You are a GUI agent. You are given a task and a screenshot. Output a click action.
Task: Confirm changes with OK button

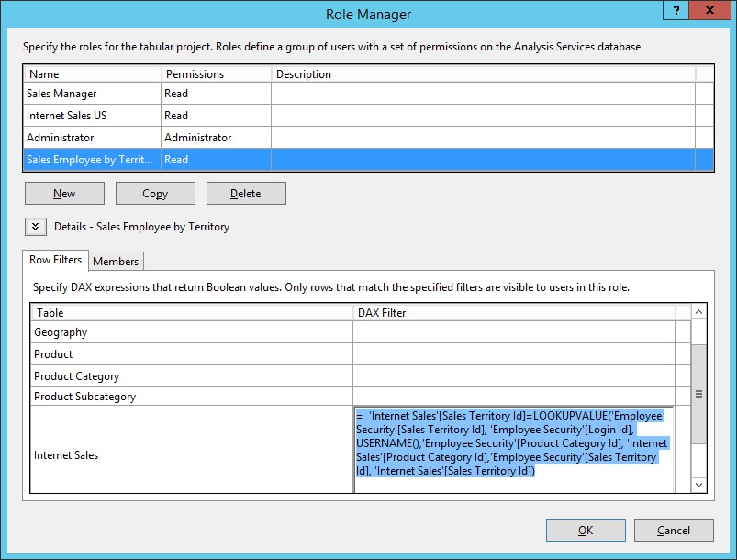[x=586, y=530]
